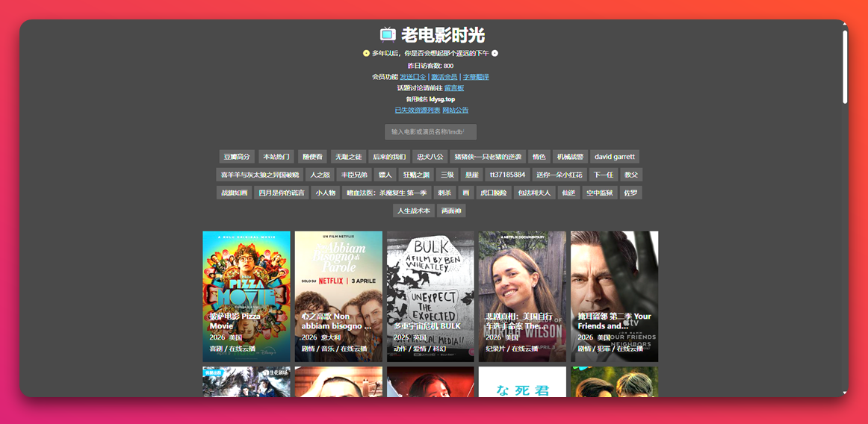Choose the 包法利夫人 tag
This screenshot has height=424, width=868.
click(535, 193)
